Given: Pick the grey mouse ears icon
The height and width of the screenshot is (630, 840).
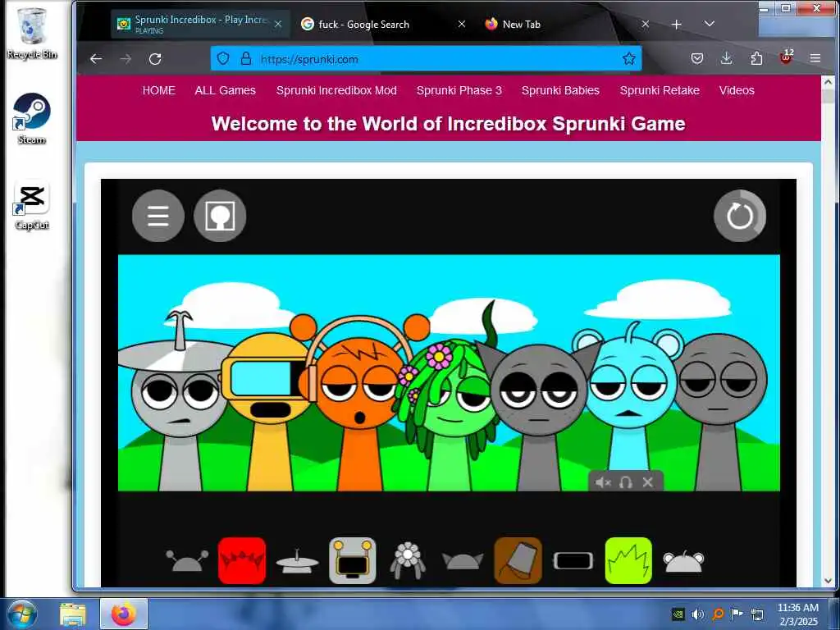Looking at the screenshot, I should click(683, 561).
